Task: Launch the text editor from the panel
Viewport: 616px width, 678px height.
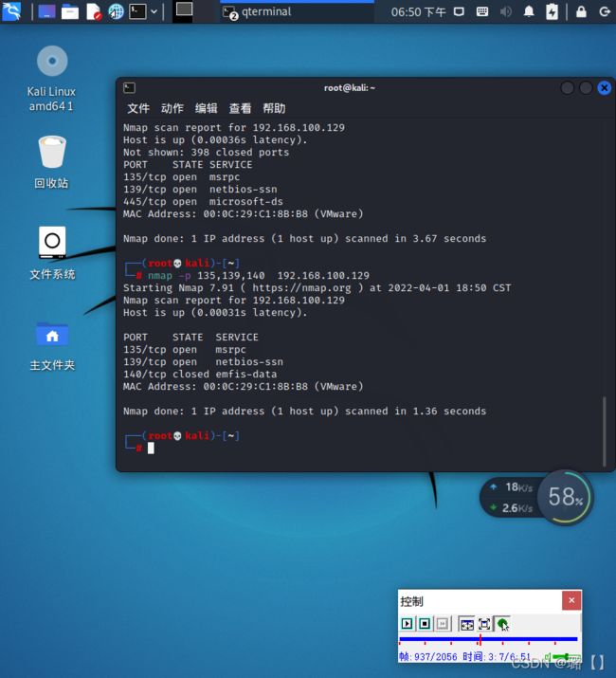Action: [94, 11]
